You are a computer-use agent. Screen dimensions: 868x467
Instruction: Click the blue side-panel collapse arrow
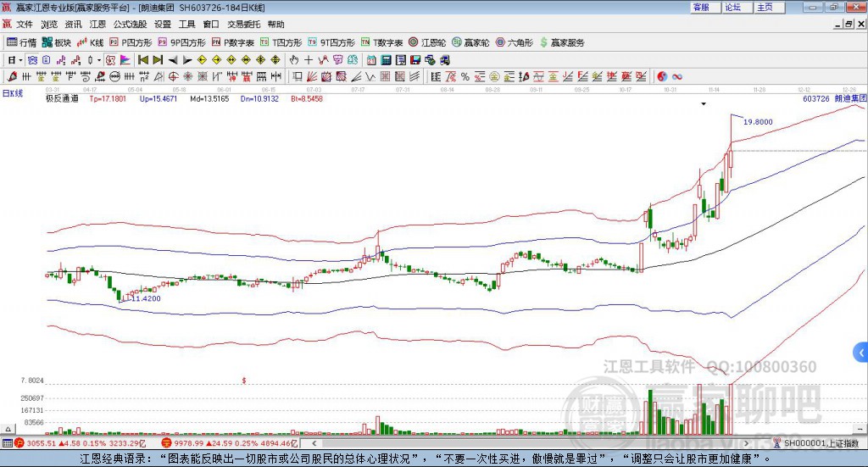point(861,353)
